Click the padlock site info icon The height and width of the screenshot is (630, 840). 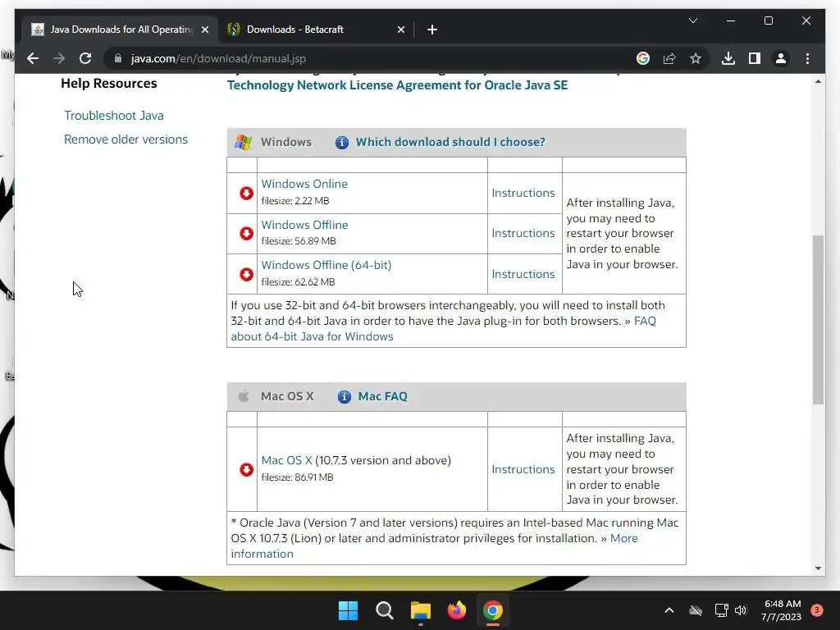(118, 58)
